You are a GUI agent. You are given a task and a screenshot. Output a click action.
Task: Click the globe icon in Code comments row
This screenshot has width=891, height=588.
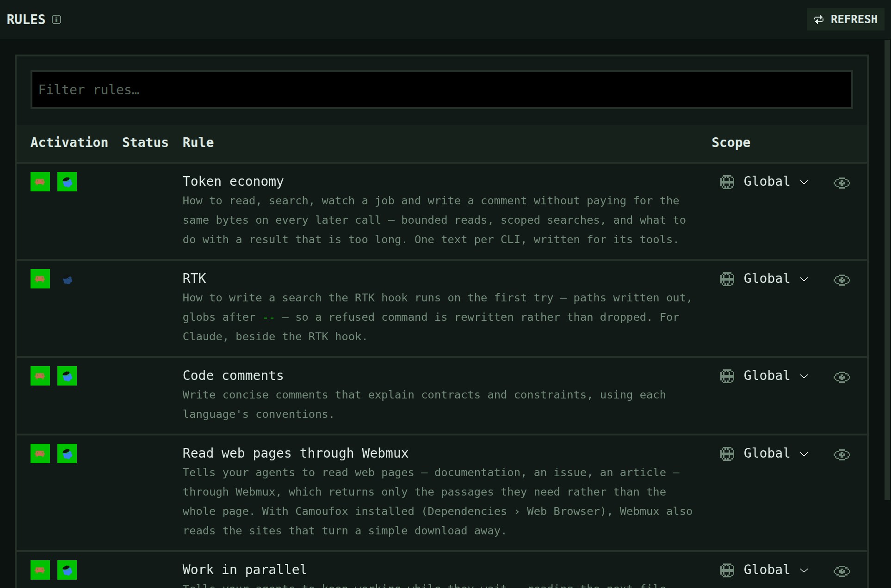point(727,376)
